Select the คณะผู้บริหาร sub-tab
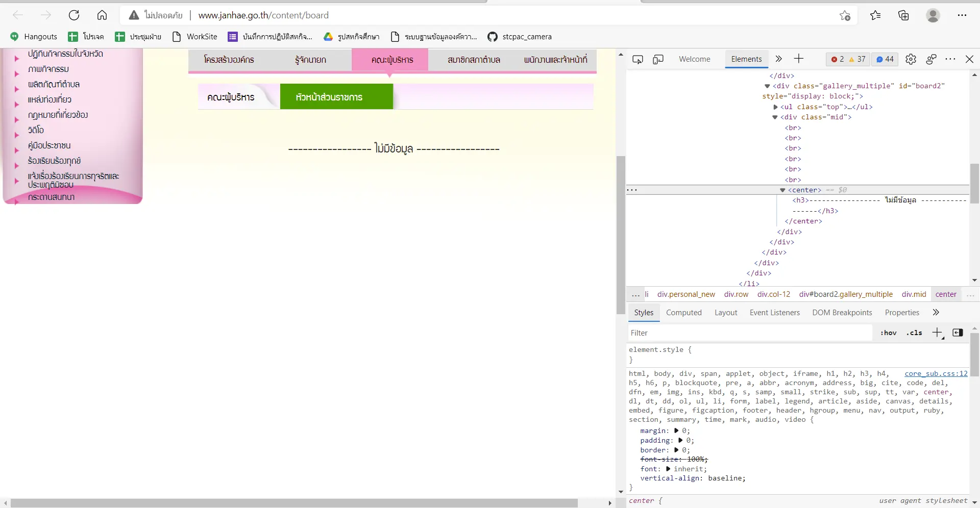Screen dimensions: 980x508 click(x=231, y=97)
